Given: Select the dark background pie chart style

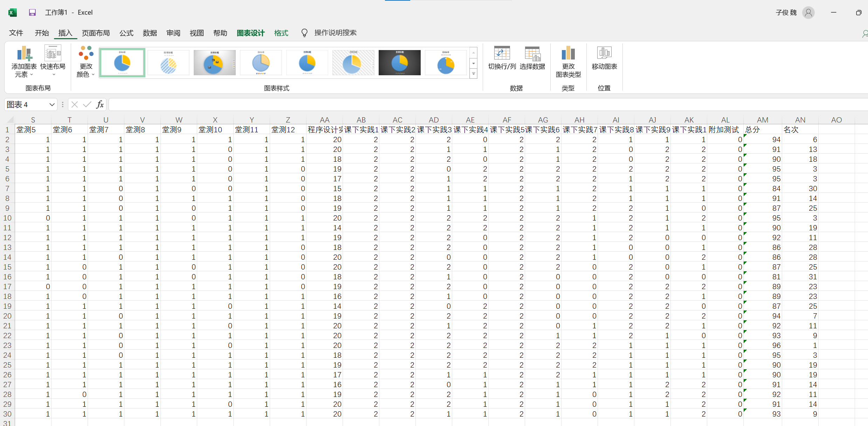Looking at the screenshot, I should point(399,63).
